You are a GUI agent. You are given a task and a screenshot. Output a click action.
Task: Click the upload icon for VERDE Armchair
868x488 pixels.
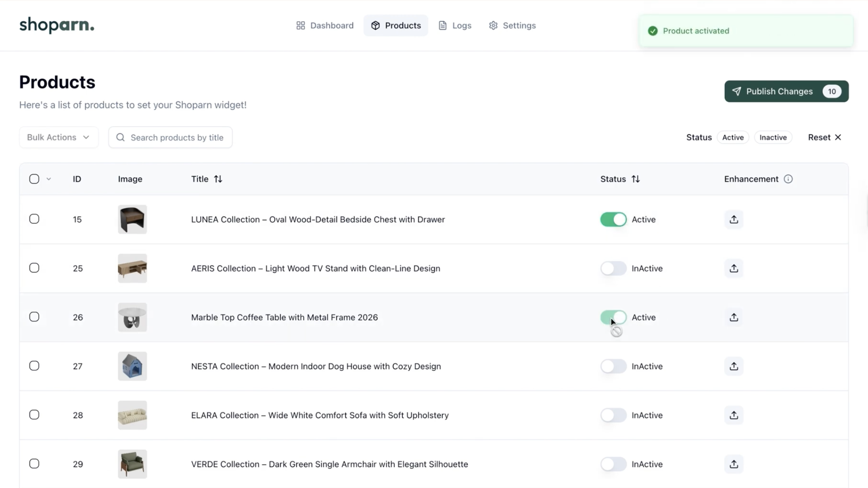pos(734,464)
